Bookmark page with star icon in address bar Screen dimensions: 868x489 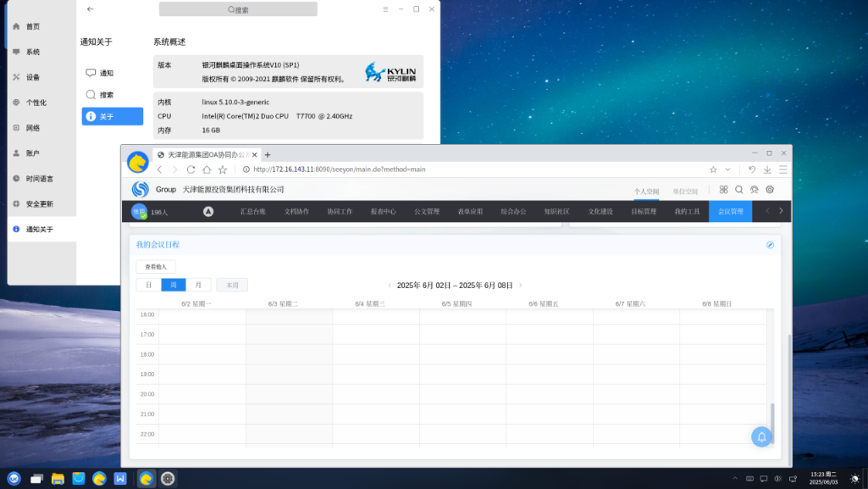(x=713, y=169)
